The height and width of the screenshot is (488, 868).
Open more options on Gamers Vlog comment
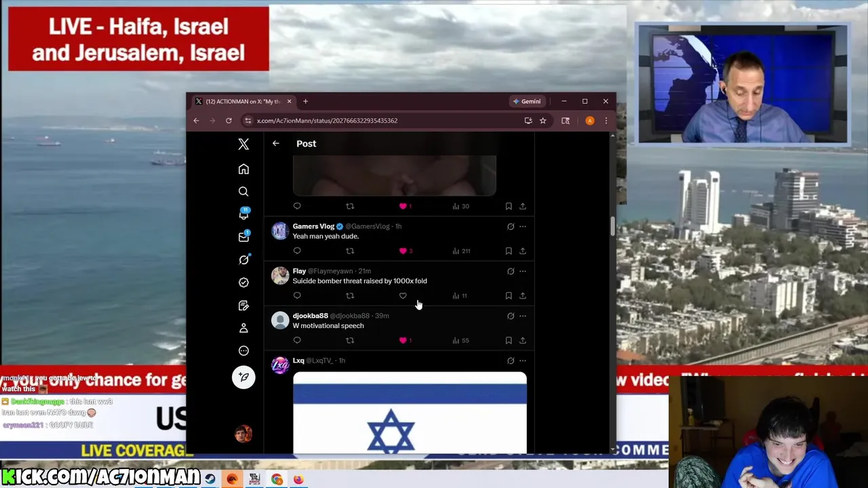tap(523, 226)
